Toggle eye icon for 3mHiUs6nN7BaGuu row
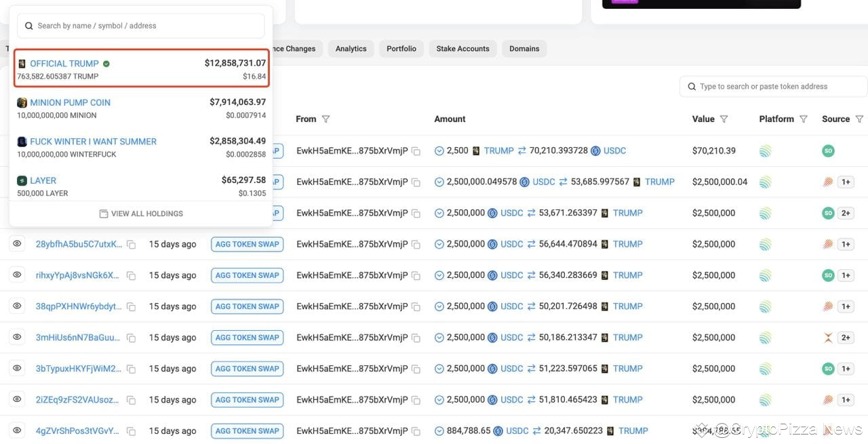868x444 pixels. [17, 337]
